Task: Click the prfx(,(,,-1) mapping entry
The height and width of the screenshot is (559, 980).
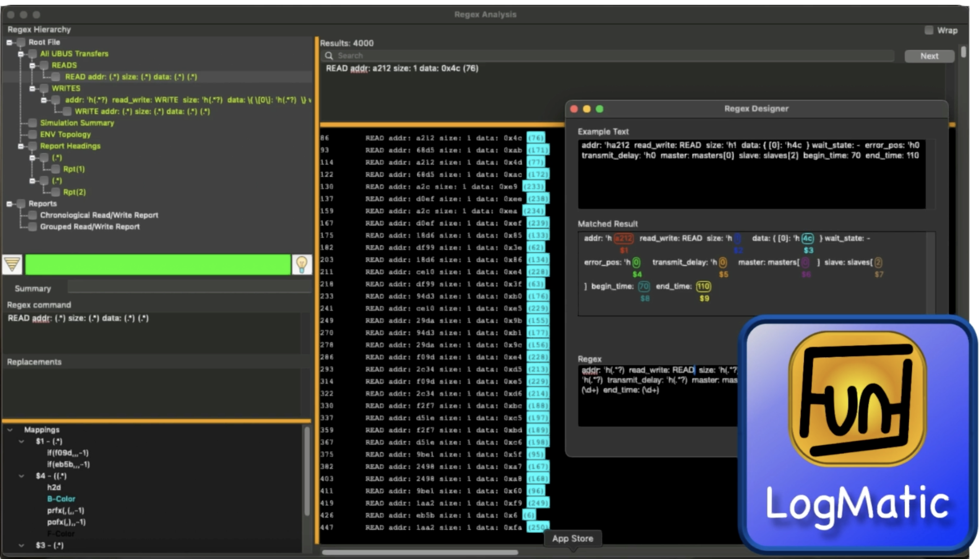Action: pos(66,510)
